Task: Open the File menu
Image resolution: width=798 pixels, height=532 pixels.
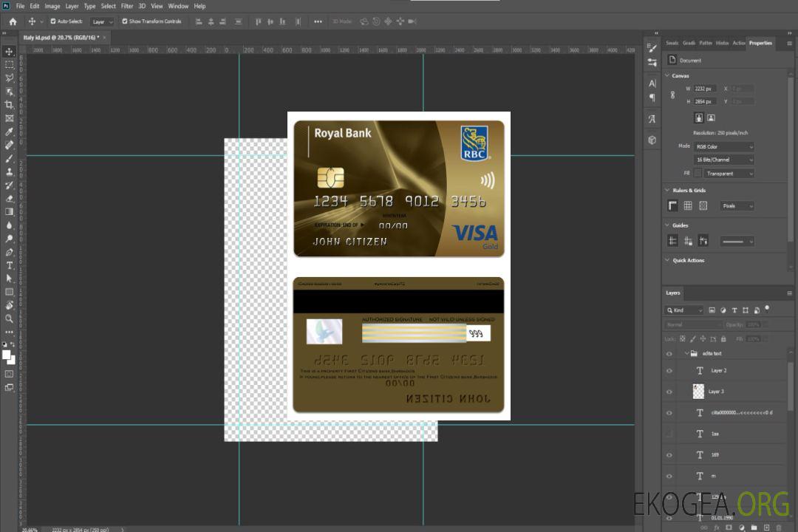Action: pos(20,6)
